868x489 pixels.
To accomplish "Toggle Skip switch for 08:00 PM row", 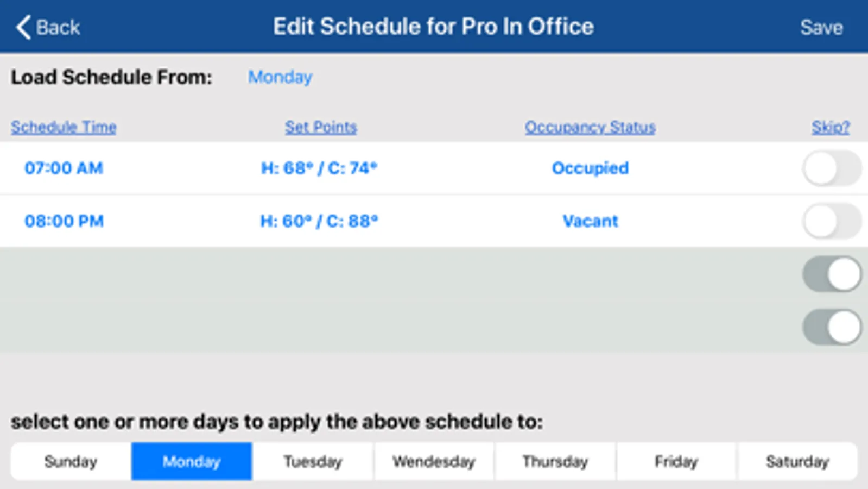I will click(832, 221).
